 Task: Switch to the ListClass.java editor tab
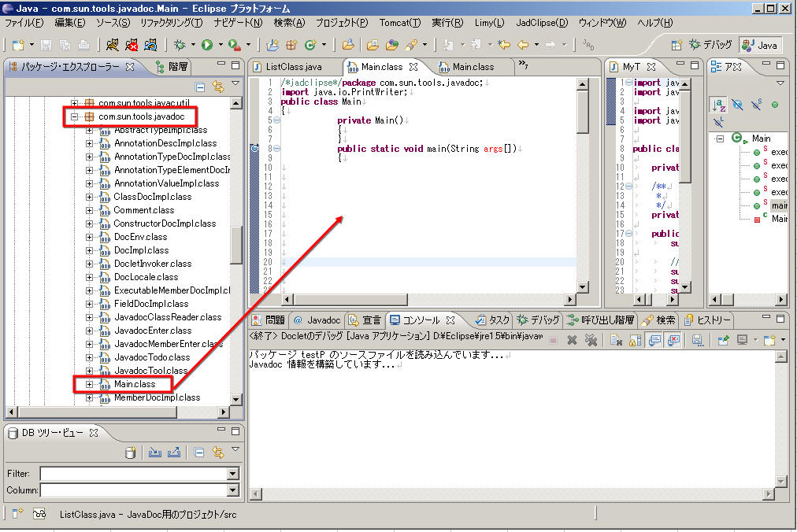point(293,67)
